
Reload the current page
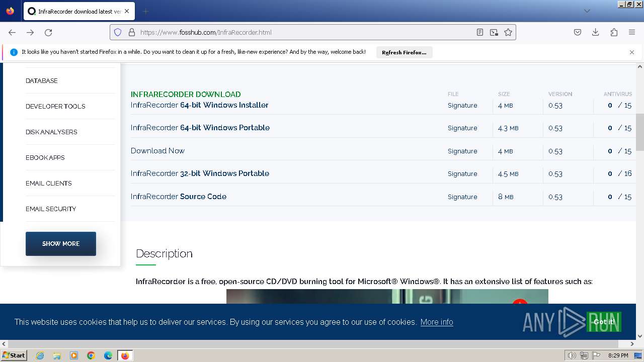click(48, 32)
